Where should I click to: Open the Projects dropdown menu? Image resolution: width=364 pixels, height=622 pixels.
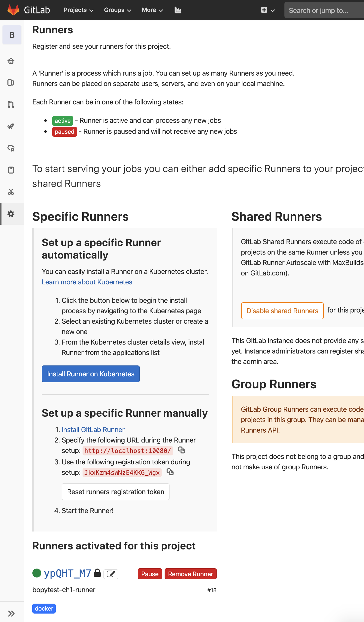point(79,10)
